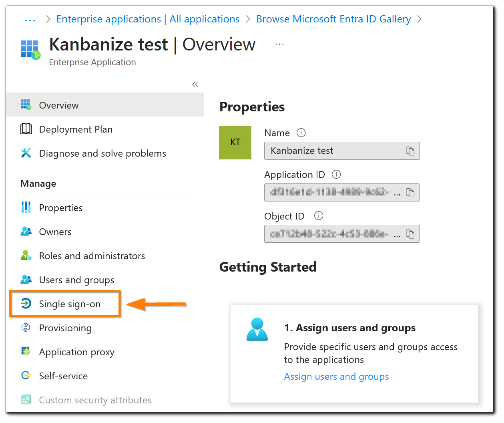Image resolution: width=504 pixels, height=423 pixels.
Task: Follow the Assign users and groups link
Action: pos(336,377)
